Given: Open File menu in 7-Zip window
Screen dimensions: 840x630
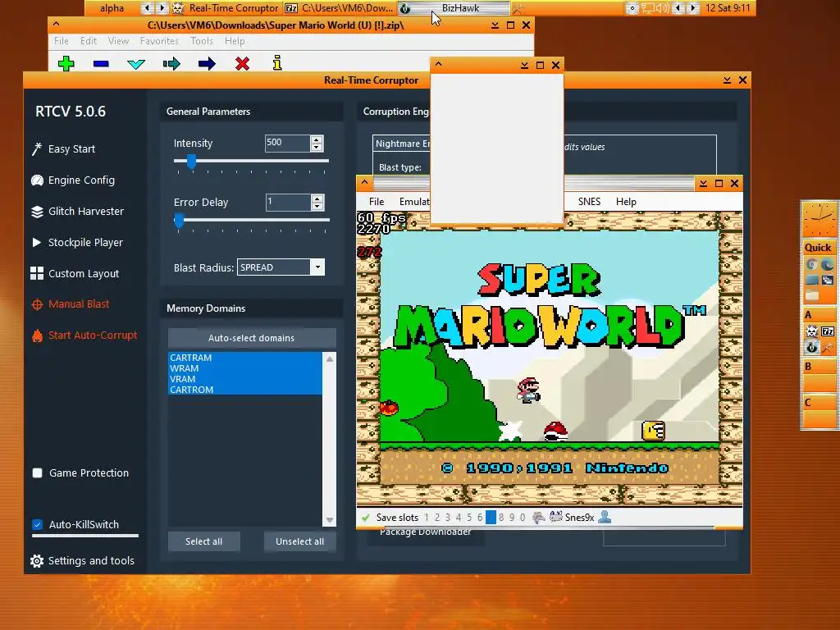Looking at the screenshot, I should (61, 41).
